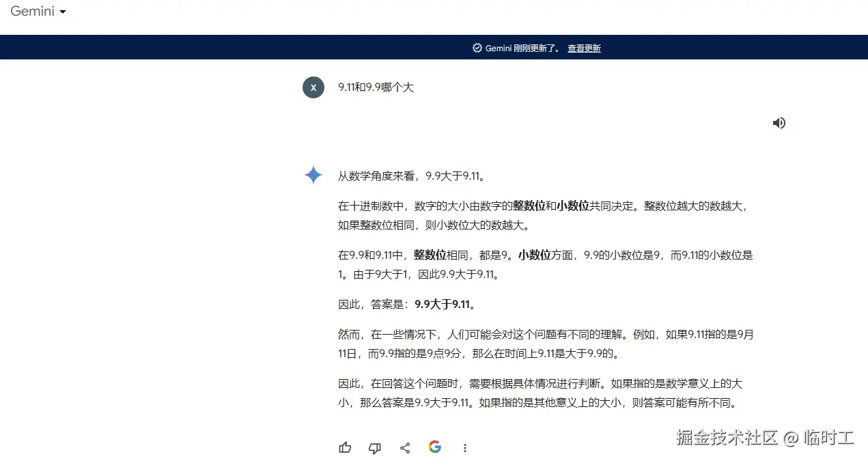
Task: Share the response using share icon
Action: (405, 448)
